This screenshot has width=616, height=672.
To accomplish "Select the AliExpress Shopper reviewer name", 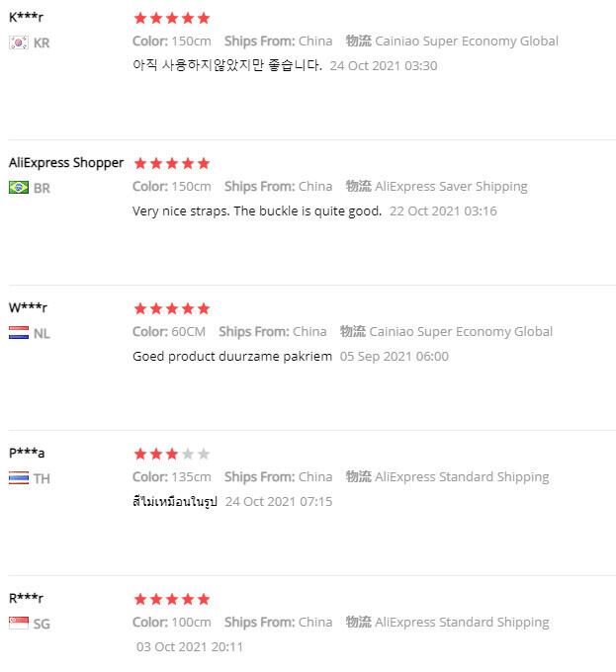I will coord(66,162).
